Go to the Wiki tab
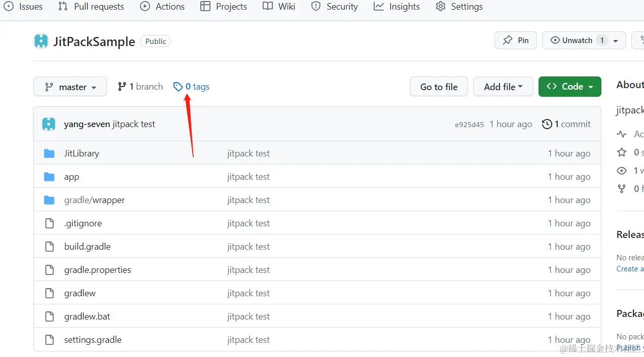 (279, 7)
